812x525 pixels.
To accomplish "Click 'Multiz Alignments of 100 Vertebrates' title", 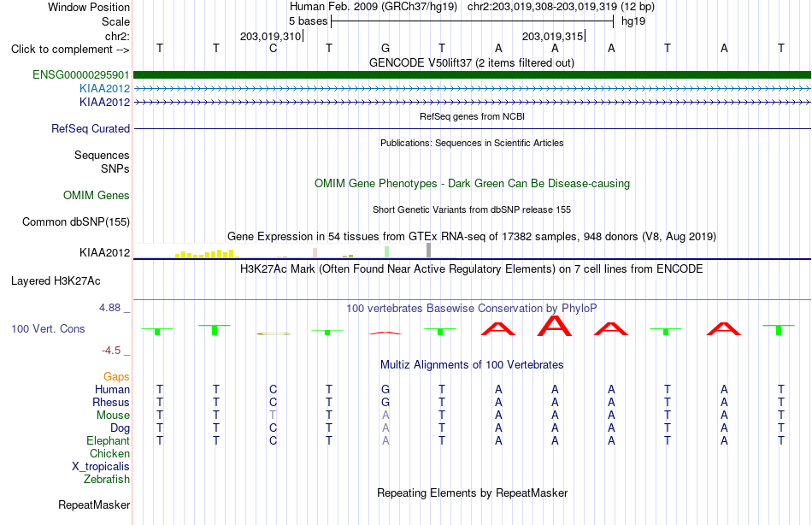I will click(472, 365).
